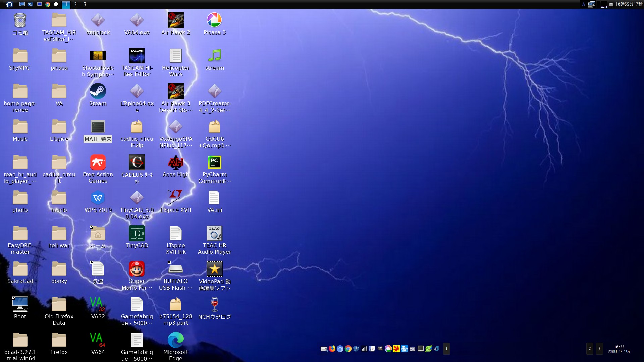This screenshot has width=644, height=362.
Task: Open the Ubuntu MATE main menu button
Action: coord(9,4)
